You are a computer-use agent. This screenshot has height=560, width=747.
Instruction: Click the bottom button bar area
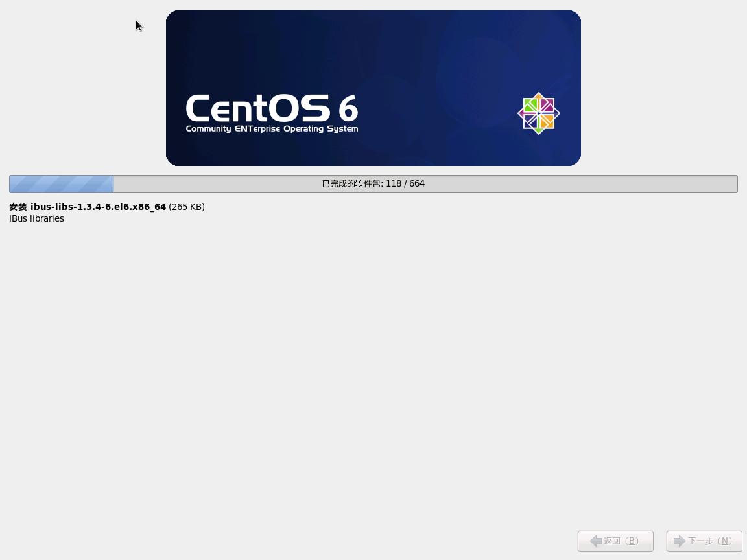(373, 541)
